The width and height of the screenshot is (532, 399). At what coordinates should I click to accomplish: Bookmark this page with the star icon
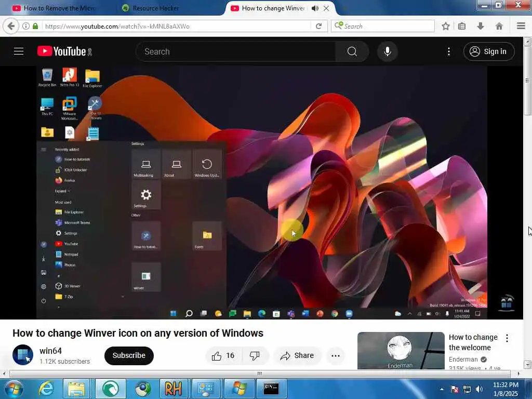445,26
